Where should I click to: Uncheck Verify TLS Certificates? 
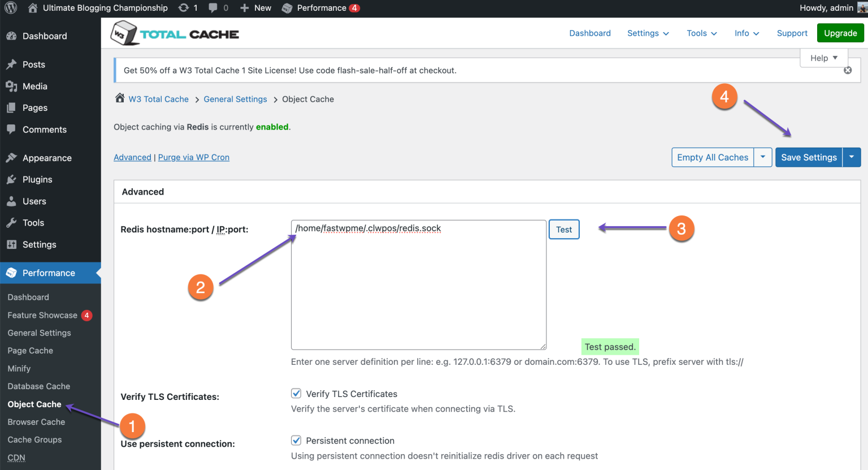point(296,393)
